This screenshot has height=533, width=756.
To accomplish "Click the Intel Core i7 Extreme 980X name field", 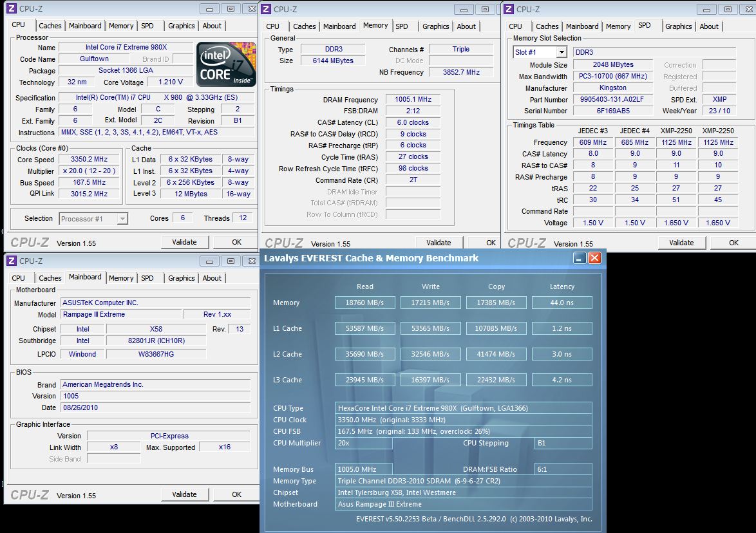I will tap(126, 47).
